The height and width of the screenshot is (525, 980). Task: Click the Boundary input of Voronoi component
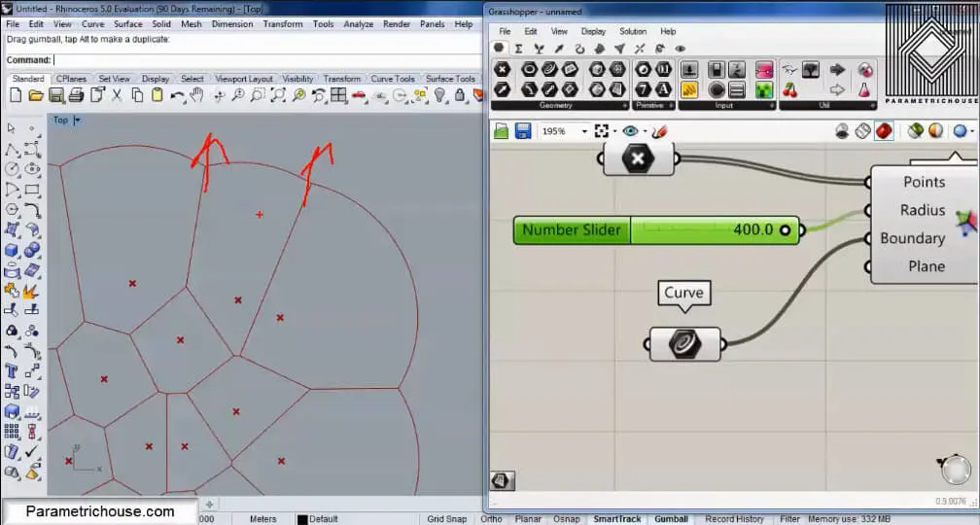pos(912,238)
